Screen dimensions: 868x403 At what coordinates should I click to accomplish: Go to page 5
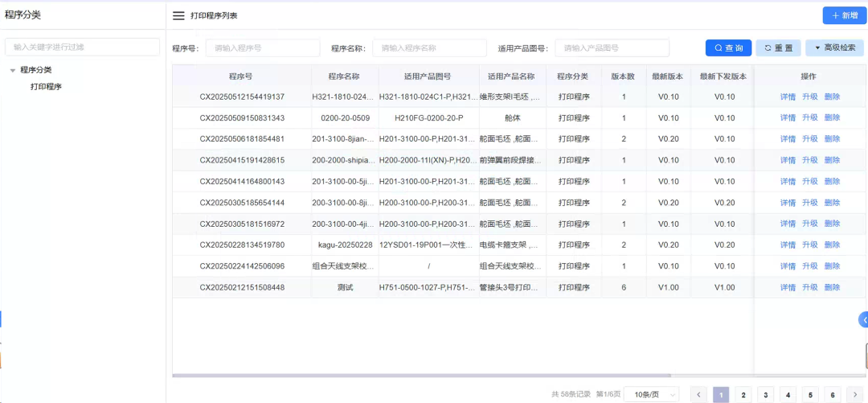pyautogui.click(x=810, y=394)
